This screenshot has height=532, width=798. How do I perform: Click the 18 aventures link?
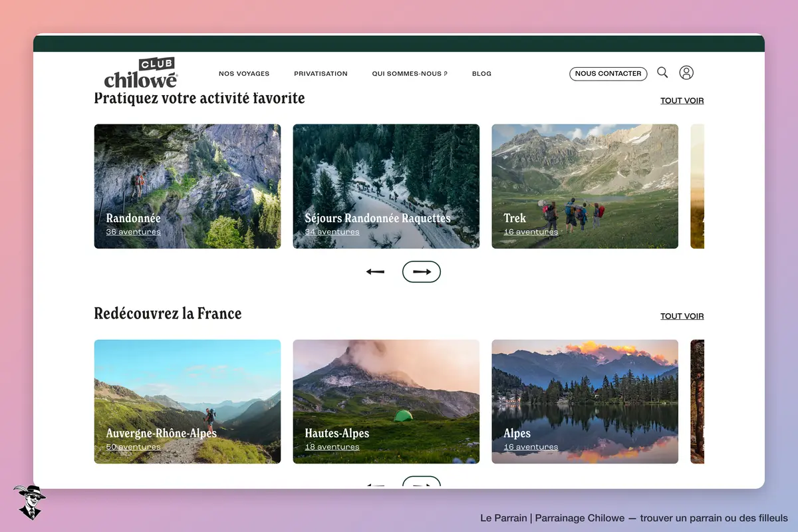[x=332, y=448]
